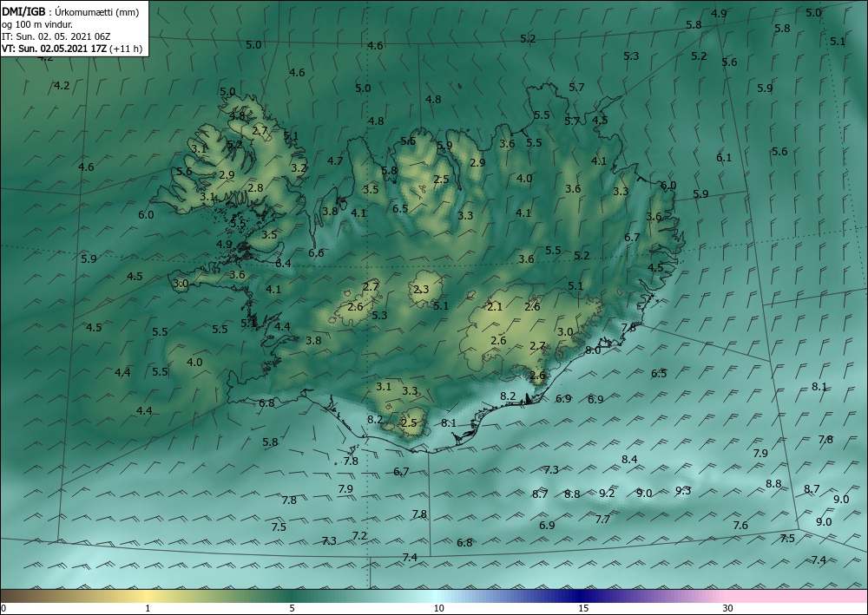This screenshot has width=868, height=615.
Task: Click the colorbar tick label '10'
Action: tap(438, 608)
